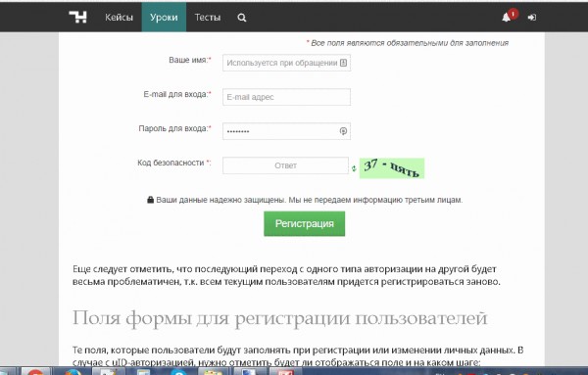Open notifications bell with red badge
Image resolution: width=588 pixels, height=375 pixels.
point(507,17)
